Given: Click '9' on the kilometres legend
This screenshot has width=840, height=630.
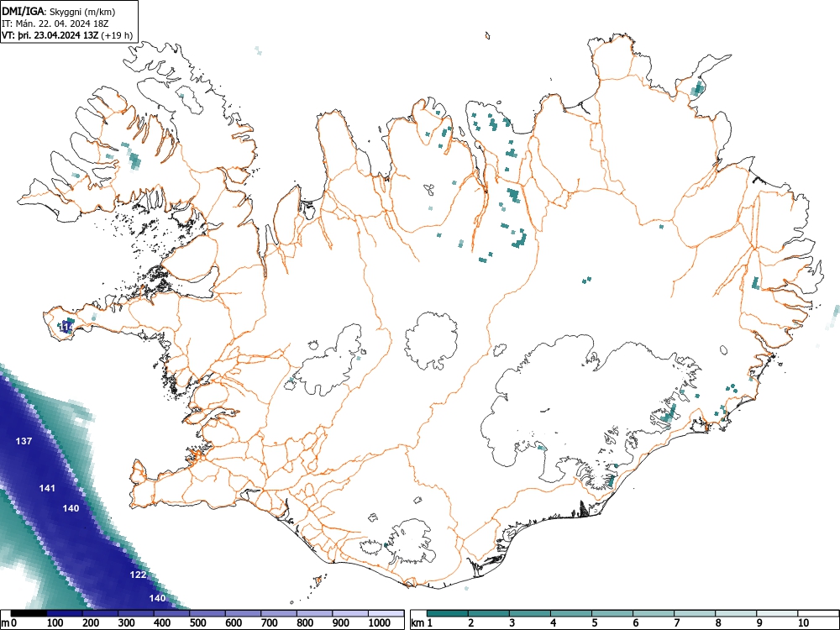Looking at the screenshot, I should point(759,623).
